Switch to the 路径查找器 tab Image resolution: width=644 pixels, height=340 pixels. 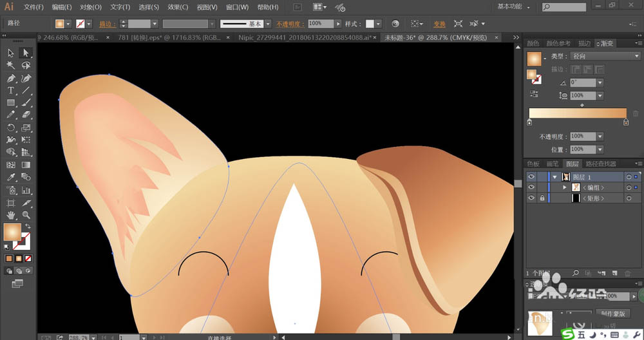point(602,164)
